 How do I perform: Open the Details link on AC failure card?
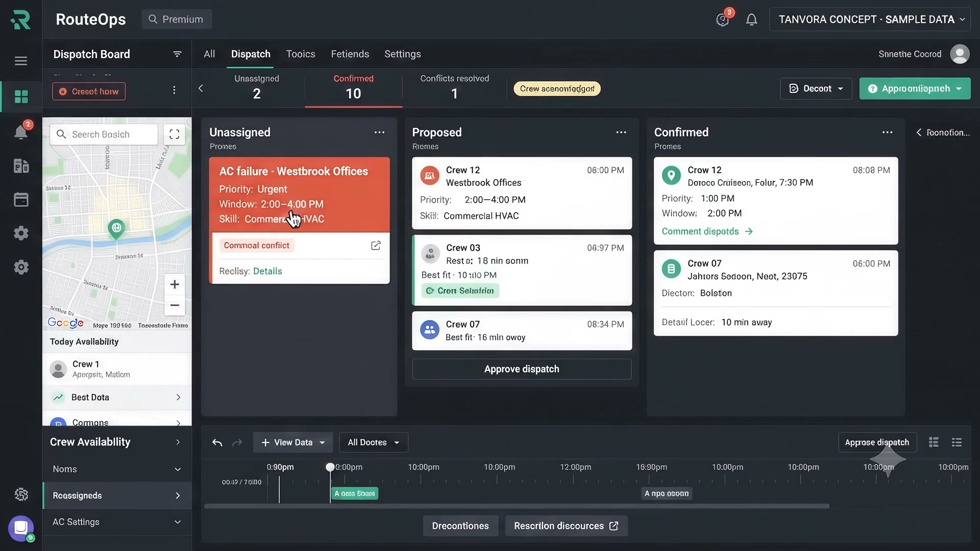(267, 271)
